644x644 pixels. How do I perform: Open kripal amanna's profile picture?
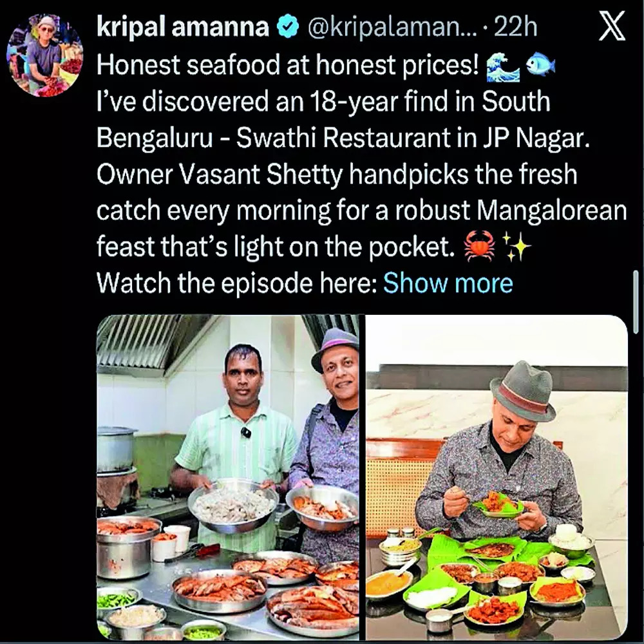click(x=45, y=55)
